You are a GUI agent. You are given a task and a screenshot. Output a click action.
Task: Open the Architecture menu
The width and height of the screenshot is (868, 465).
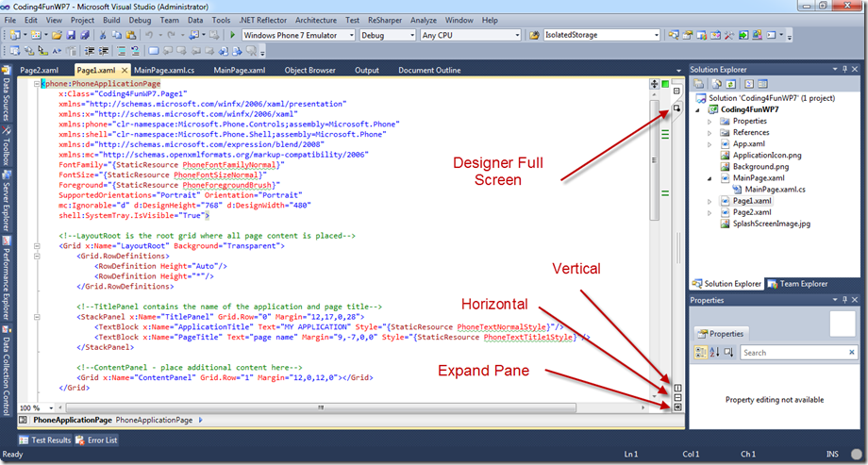click(x=315, y=20)
